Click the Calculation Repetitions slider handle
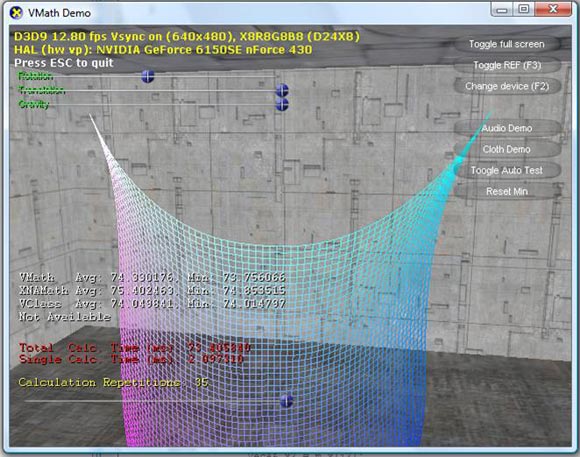Image resolution: width=580 pixels, height=457 pixels. 287,401
